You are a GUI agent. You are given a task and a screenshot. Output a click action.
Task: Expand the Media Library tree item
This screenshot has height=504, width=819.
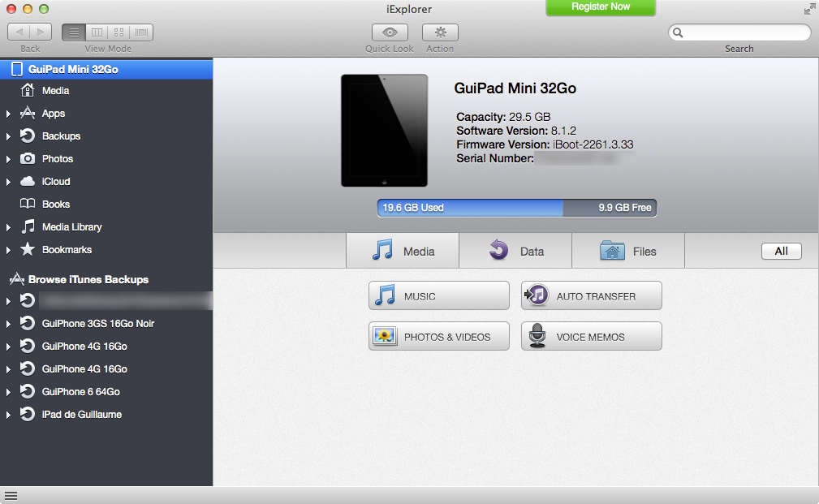pos(8,227)
